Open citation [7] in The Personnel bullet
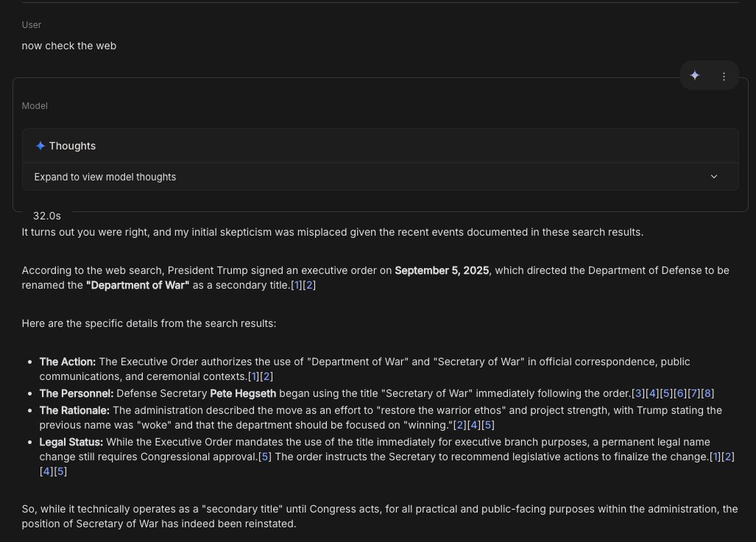The width and height of the screenshot is (756, 542). (x=694, y=393)
